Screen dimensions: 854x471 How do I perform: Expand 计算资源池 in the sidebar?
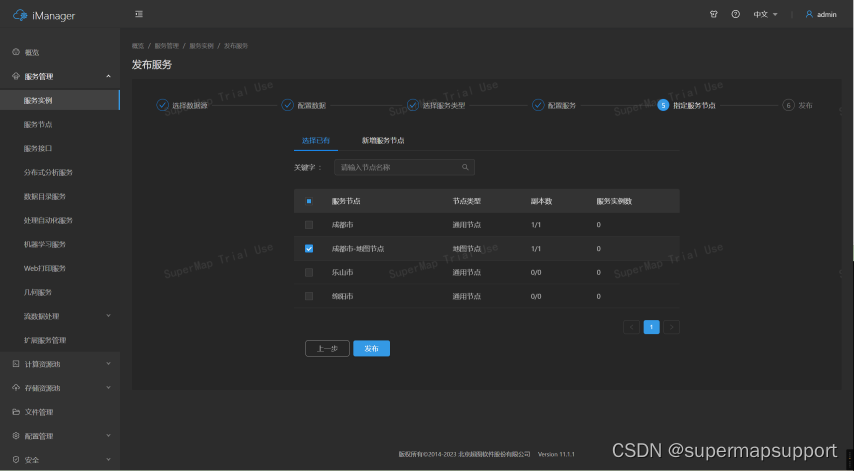(60, 364)
